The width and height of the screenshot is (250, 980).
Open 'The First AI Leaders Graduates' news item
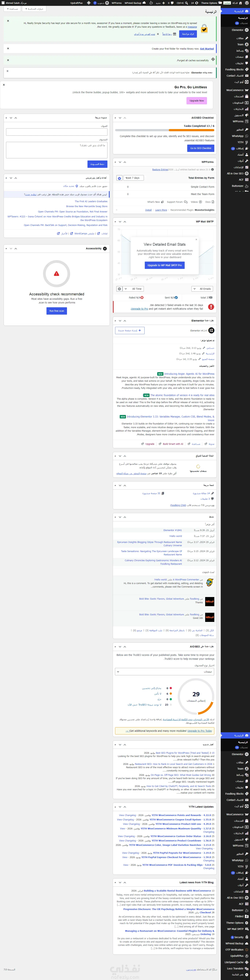(x=91, y=201)
